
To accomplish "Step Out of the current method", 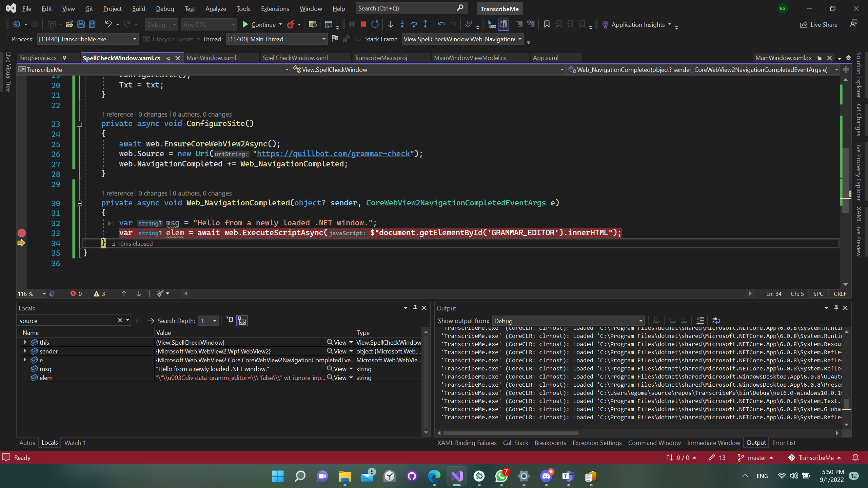I will coord(425,24).
